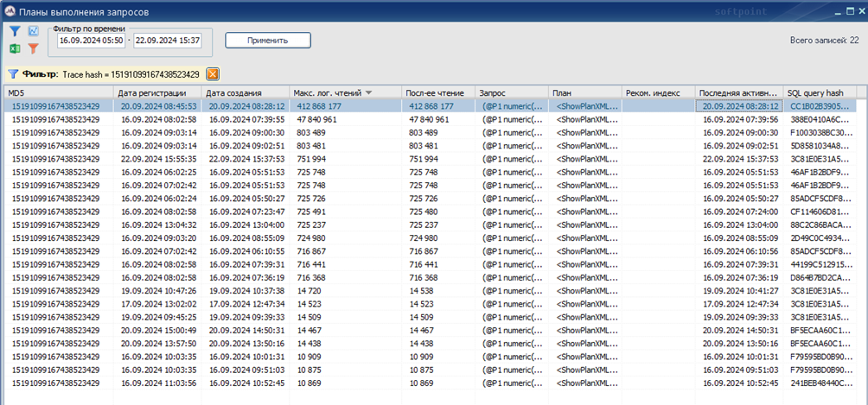The width and height of the screenshot is (868, 405).
Task: Open ShowPlanXML cell in first row
Action: tap(586, 106)
